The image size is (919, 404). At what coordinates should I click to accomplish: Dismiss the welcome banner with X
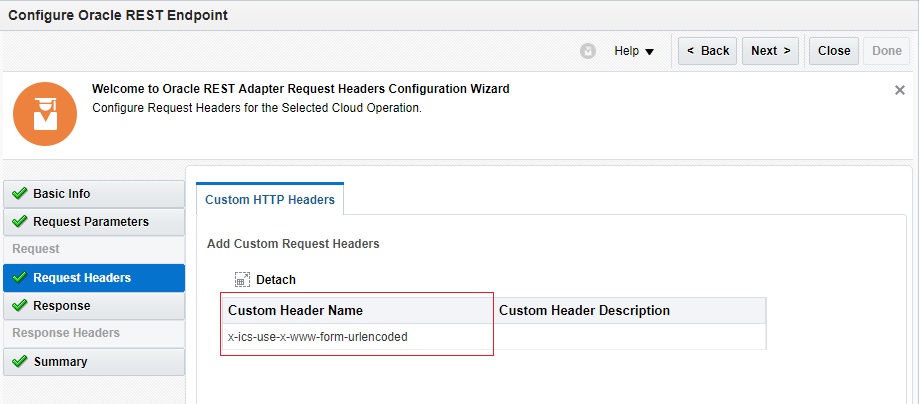tap(900, 90)
